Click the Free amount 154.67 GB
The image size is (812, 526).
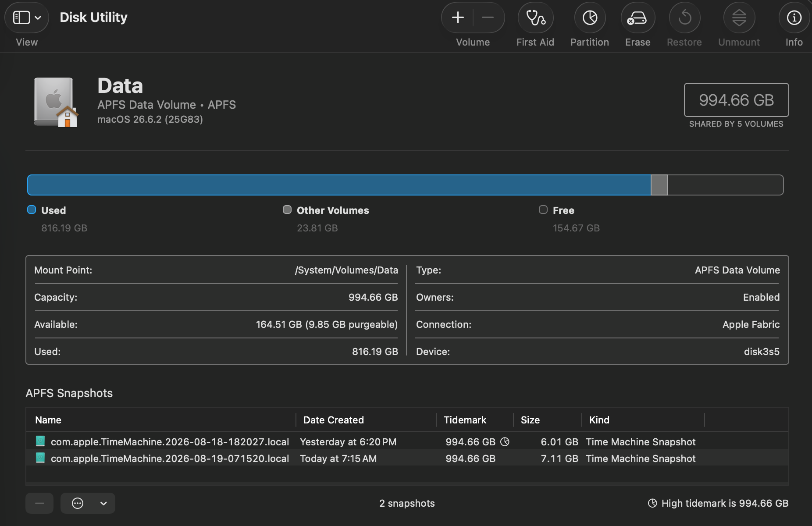[576, 228]
